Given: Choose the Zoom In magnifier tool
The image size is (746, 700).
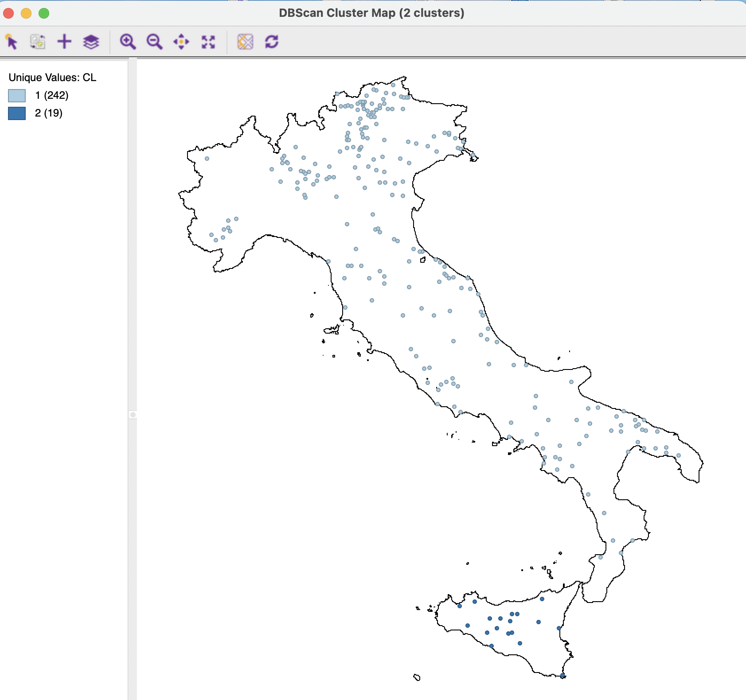Looking at the screenshot, I should tap(128, 42).
